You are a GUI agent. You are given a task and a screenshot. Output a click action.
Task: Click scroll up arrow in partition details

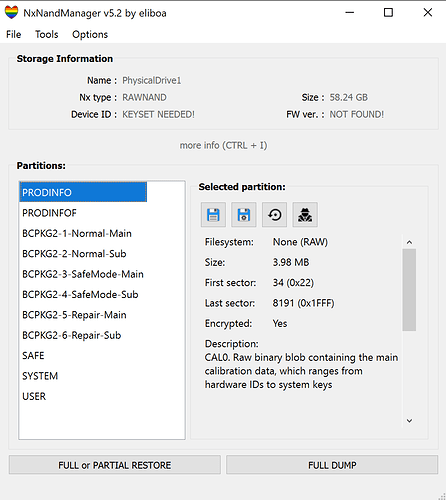tap(409, 242)
